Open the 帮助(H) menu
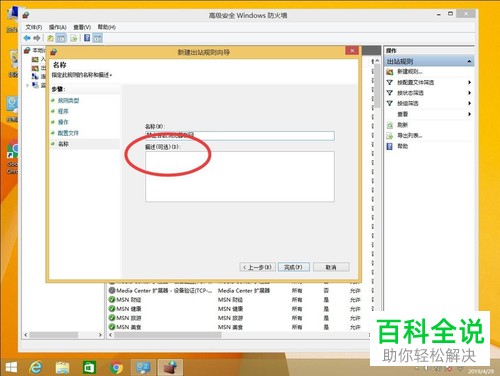Image resolution: width=500 pixels, height=376 pixels. (106, 27)
